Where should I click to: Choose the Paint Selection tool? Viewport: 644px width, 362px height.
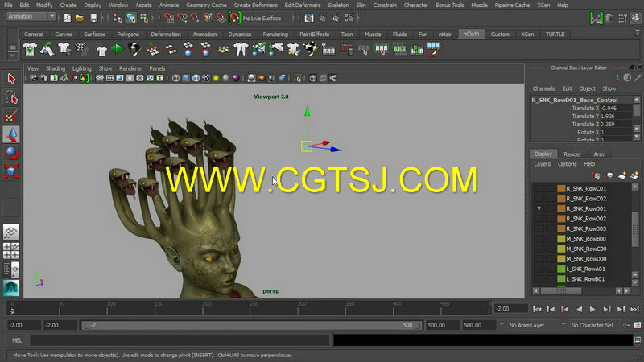click(x=11, y=117)
